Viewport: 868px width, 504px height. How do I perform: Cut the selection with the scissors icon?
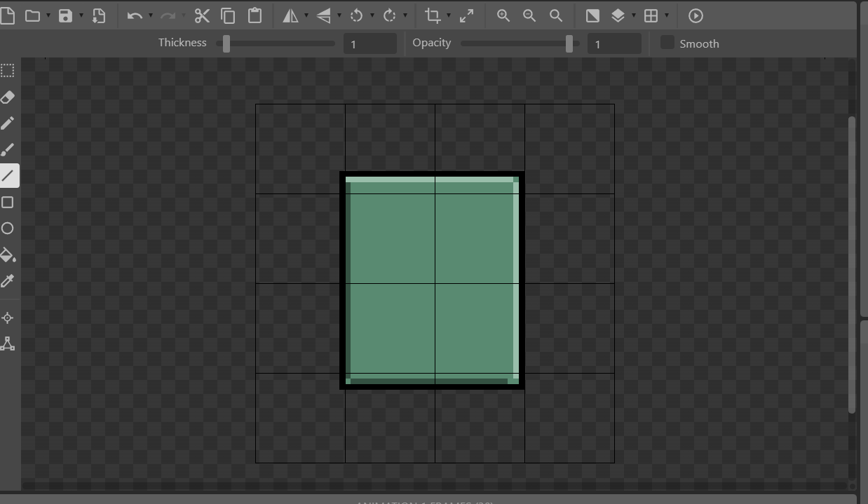click(x=202, y=15)
